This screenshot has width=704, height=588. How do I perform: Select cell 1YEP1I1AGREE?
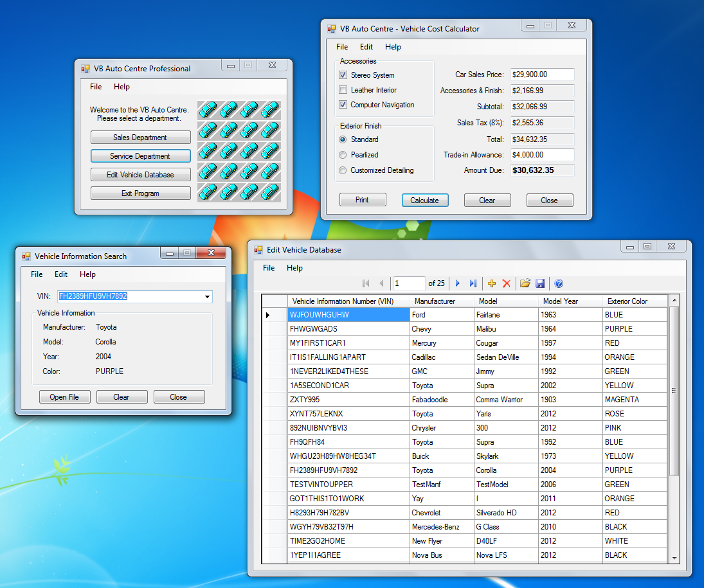[x=348, y=555]
